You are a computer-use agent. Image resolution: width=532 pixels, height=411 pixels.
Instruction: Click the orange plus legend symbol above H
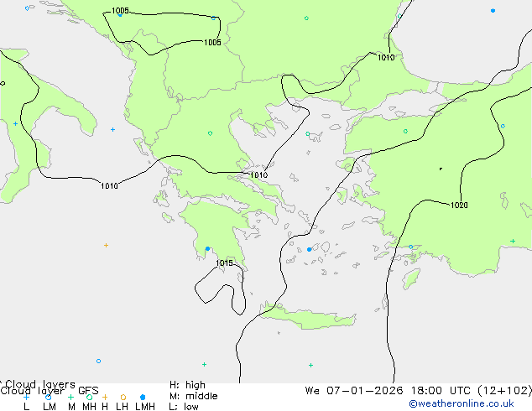(105, 397)
